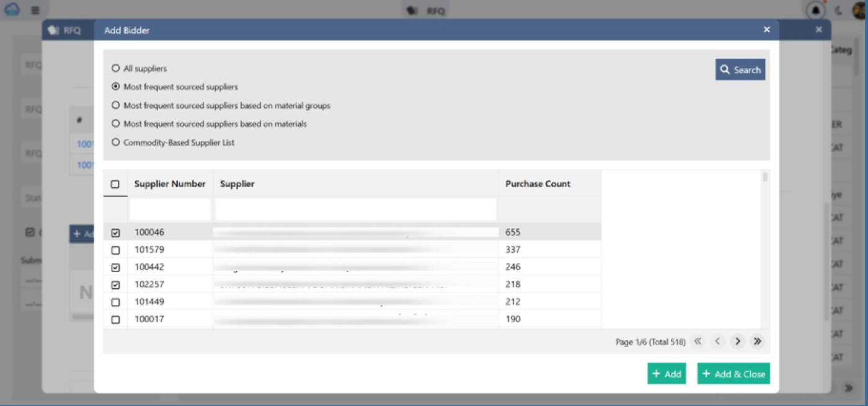Click purchase count 212
This screenshot has height=406, width=868.
click(x=513, y=302)
